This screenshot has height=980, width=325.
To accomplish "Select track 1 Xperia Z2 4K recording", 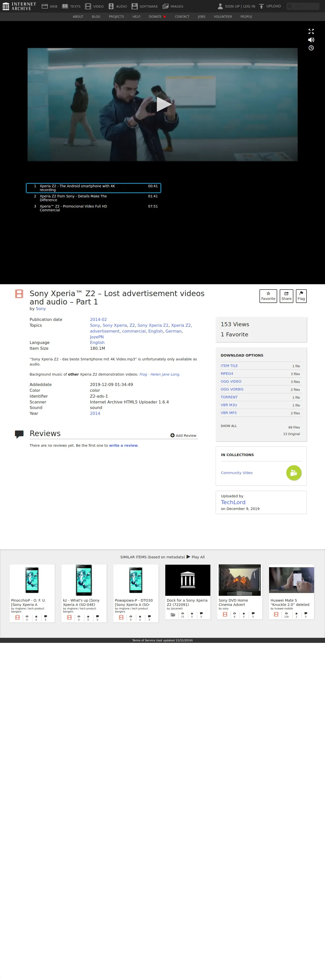I will click(x=93, y=188).
